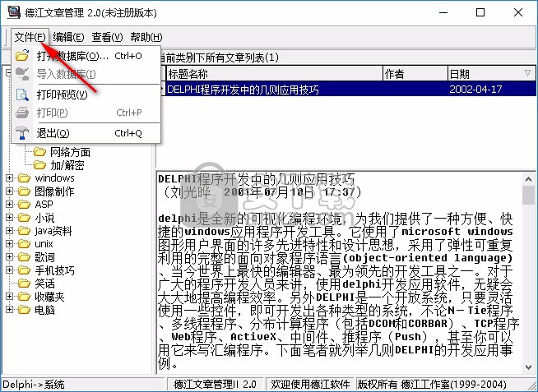Maximize the 德江文章管理 window
This screenshot has height=392, width=538.
click(480, 12)
